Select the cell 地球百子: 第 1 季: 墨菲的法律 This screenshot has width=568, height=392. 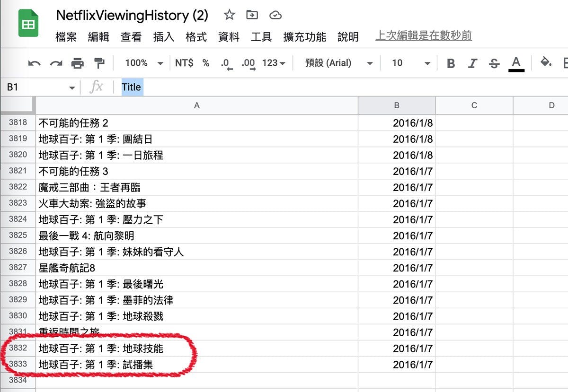pos(197,300)
